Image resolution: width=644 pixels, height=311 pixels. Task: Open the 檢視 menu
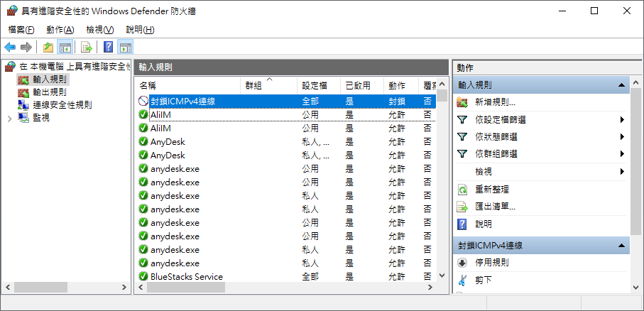click(x=100, y=30)
